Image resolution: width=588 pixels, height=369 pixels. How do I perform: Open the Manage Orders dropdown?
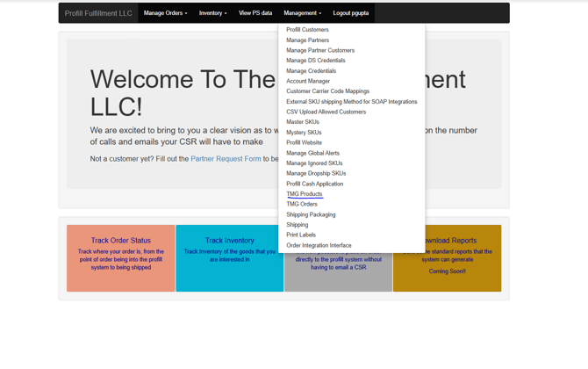pyautogui.click(x=165, y=13)
